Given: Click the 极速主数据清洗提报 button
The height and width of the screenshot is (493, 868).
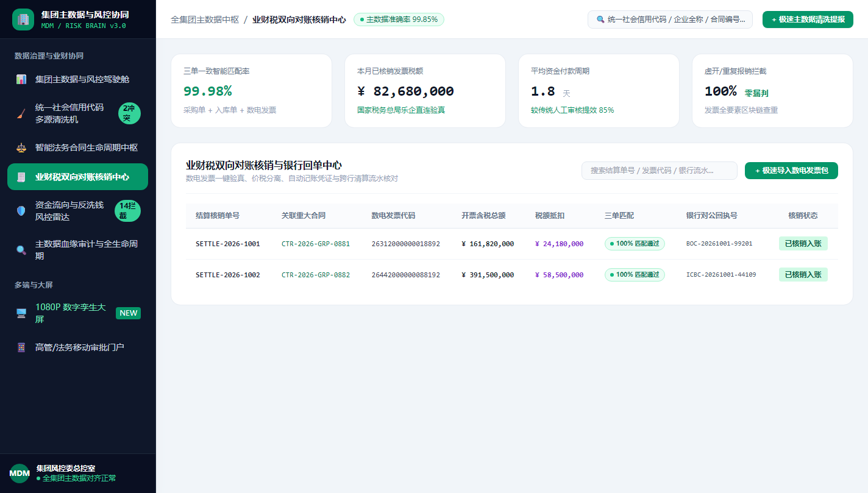Looking at the screenshot, I should click(808, 20).
